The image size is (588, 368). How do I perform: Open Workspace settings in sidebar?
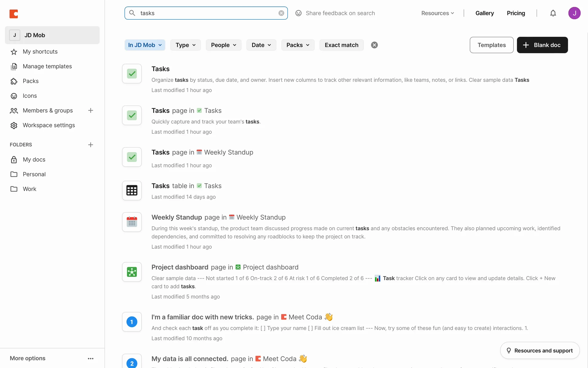coord(49,125)
